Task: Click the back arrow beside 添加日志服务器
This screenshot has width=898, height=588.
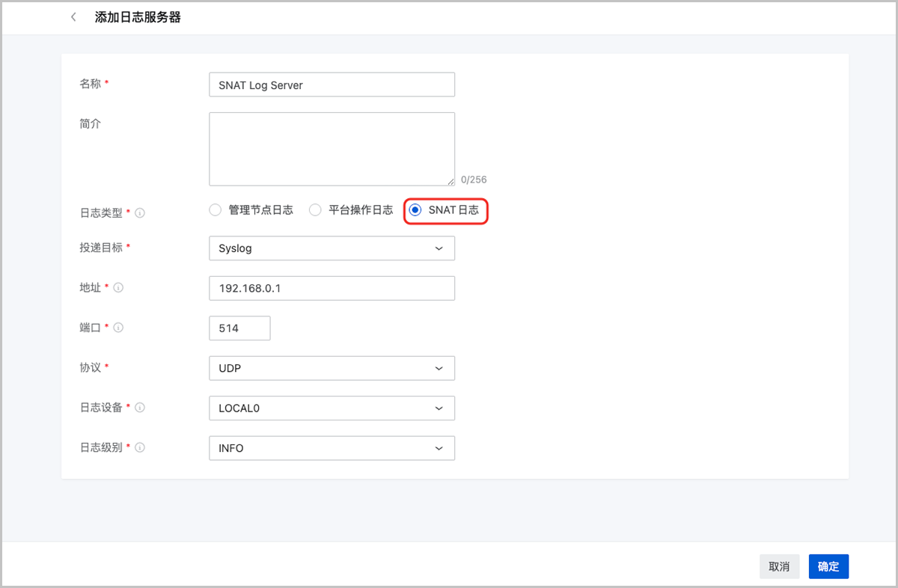Action: [x=73, y=17]
